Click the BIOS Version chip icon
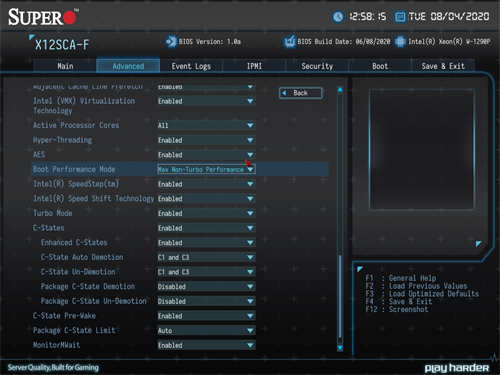The height and width of the screenshot is (375, 500). tap(171, 42)
